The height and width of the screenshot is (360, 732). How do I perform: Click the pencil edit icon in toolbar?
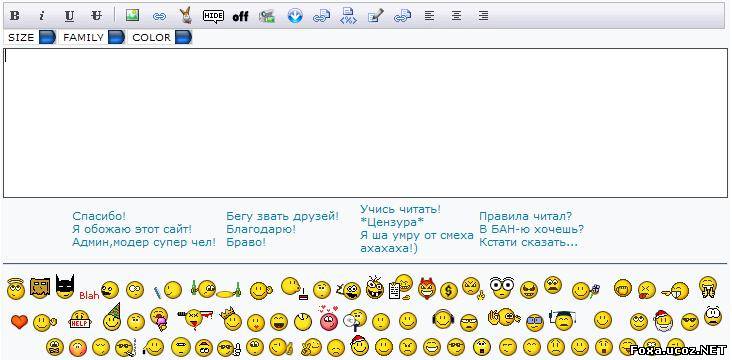point(375,16)
